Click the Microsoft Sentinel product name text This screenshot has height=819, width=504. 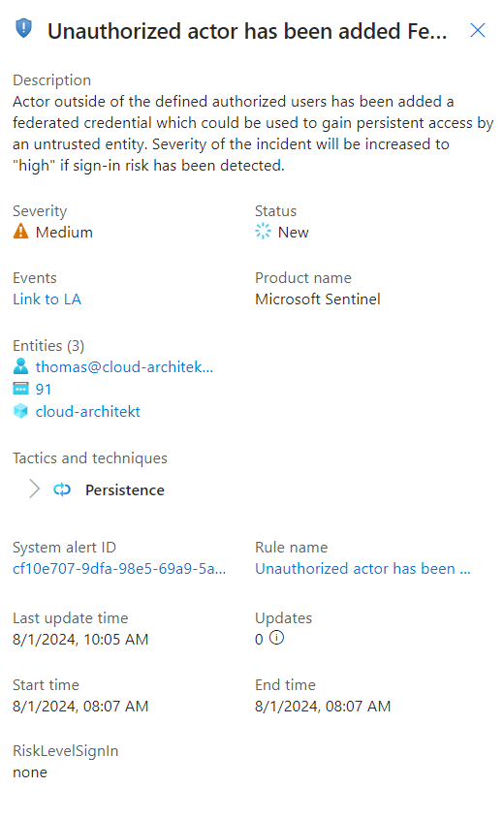pos(318,299)
